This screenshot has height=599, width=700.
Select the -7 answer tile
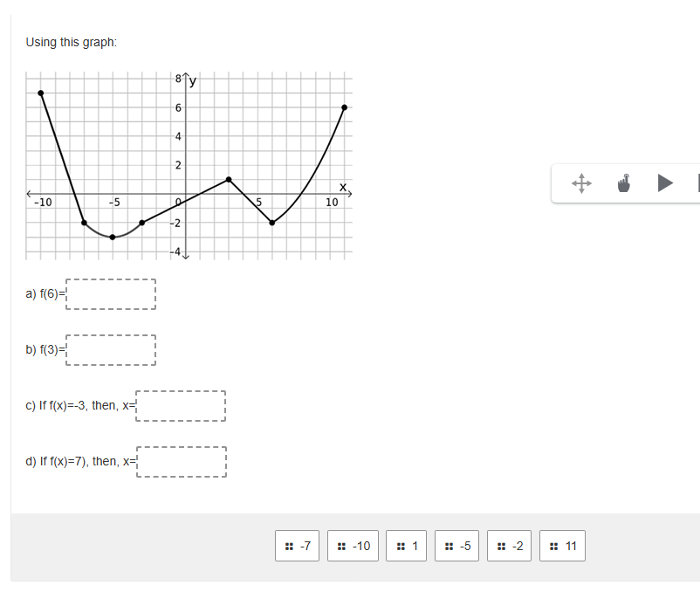297,546
